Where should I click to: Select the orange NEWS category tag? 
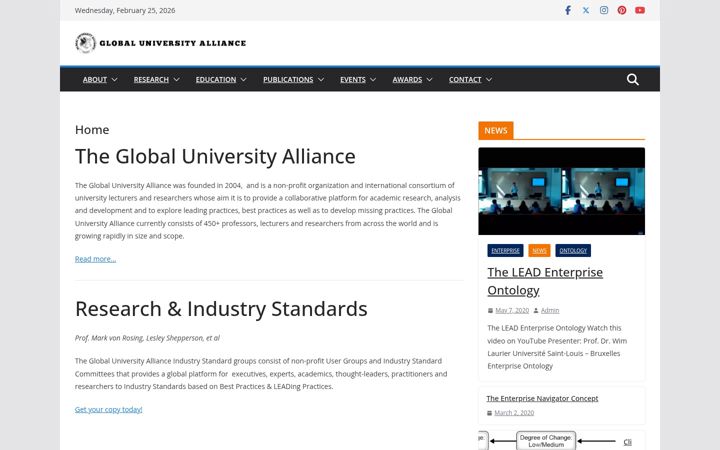coord(539,251)
